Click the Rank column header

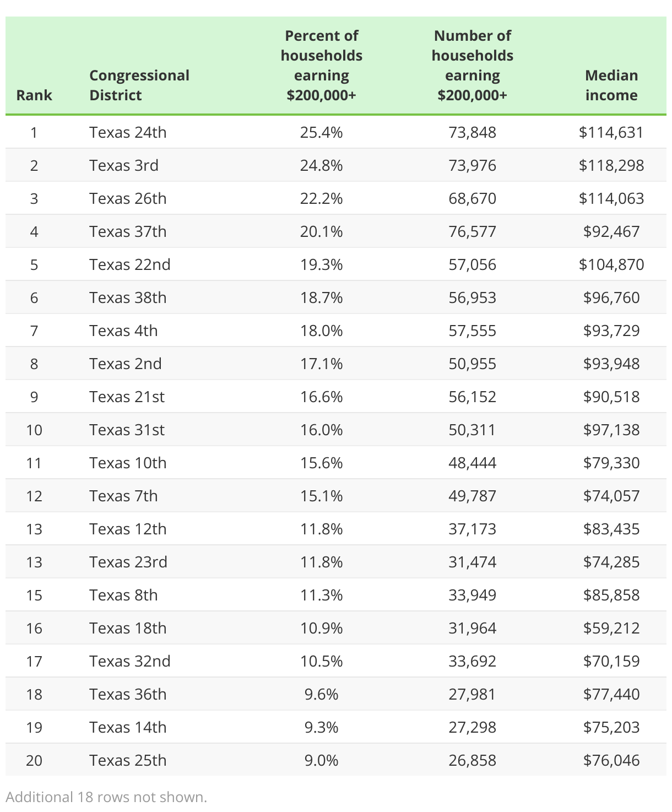click(34, 95)
